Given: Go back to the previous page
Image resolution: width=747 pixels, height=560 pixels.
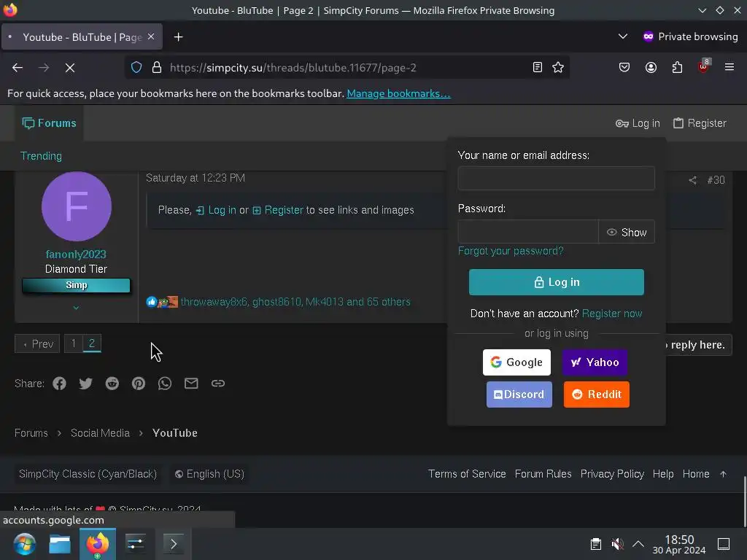Looking at the screenshot, I should tap(18, 68).
